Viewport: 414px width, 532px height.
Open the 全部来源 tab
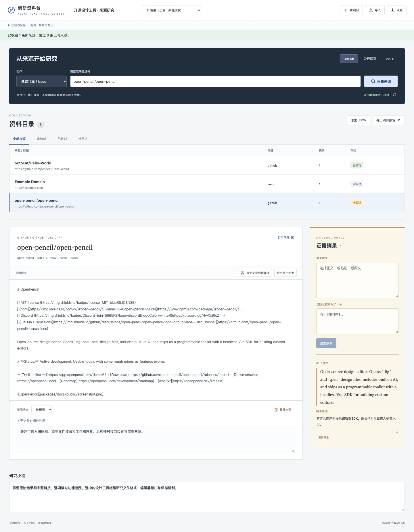[x=19, y=139]
